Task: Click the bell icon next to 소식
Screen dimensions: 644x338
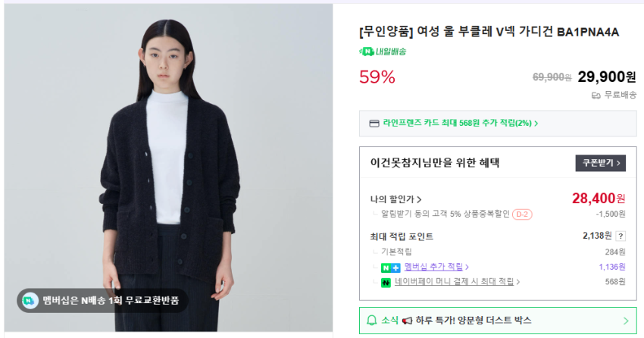Action: tap(371, 321)
